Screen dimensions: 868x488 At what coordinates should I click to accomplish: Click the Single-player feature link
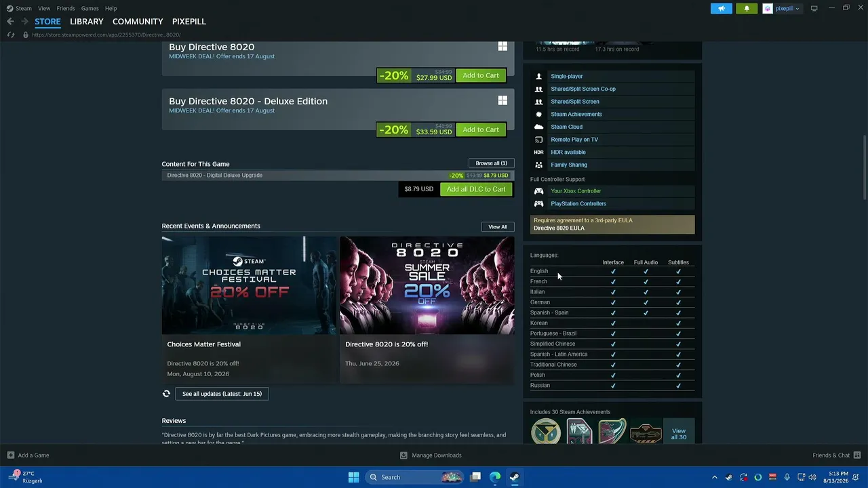567,77
